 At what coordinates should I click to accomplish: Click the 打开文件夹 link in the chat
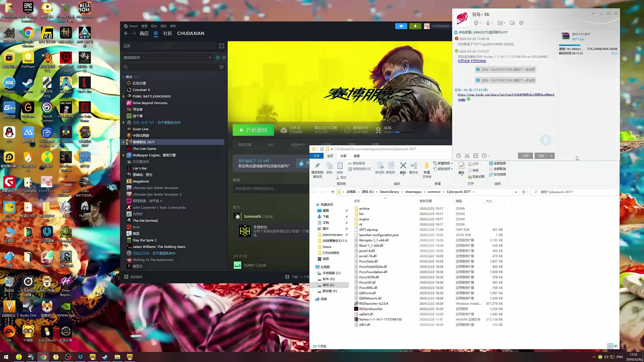478,61
